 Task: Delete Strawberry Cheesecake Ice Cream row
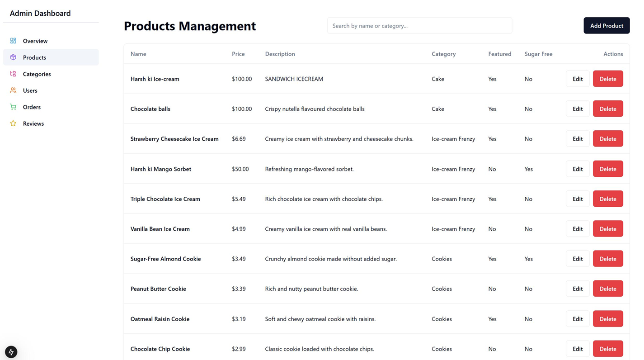608,139
